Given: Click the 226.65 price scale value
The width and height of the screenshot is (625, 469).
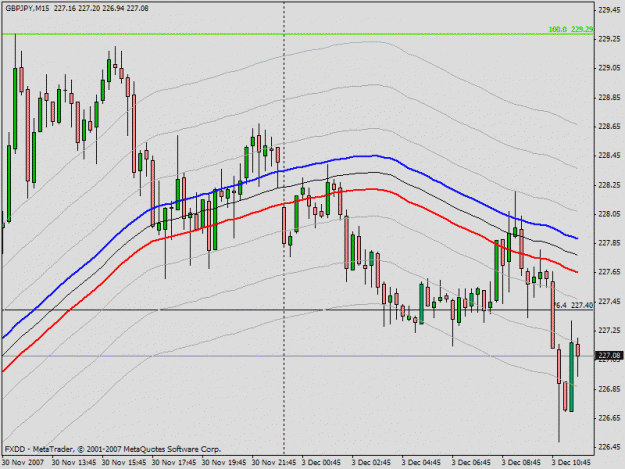Looking at the screenshot, I should point(609,418).
